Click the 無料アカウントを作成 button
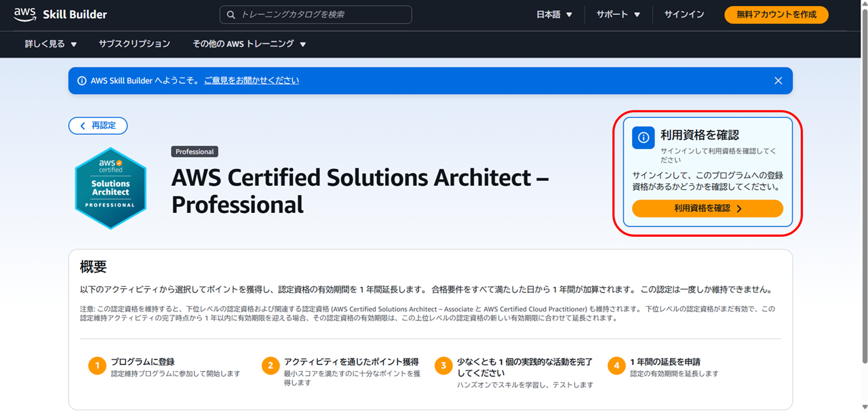Viewport: 868px width, 411px height. 776,15
